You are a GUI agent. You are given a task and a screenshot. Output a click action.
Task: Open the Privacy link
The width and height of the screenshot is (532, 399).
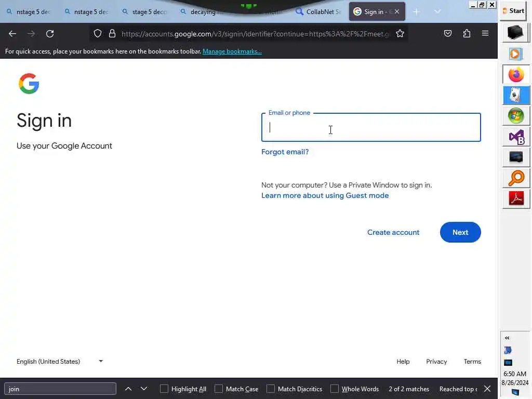tap(436, 362)
